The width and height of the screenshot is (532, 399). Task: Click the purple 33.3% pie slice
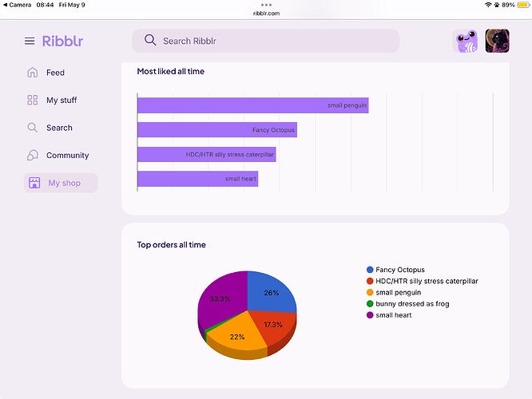pos(220,298)
